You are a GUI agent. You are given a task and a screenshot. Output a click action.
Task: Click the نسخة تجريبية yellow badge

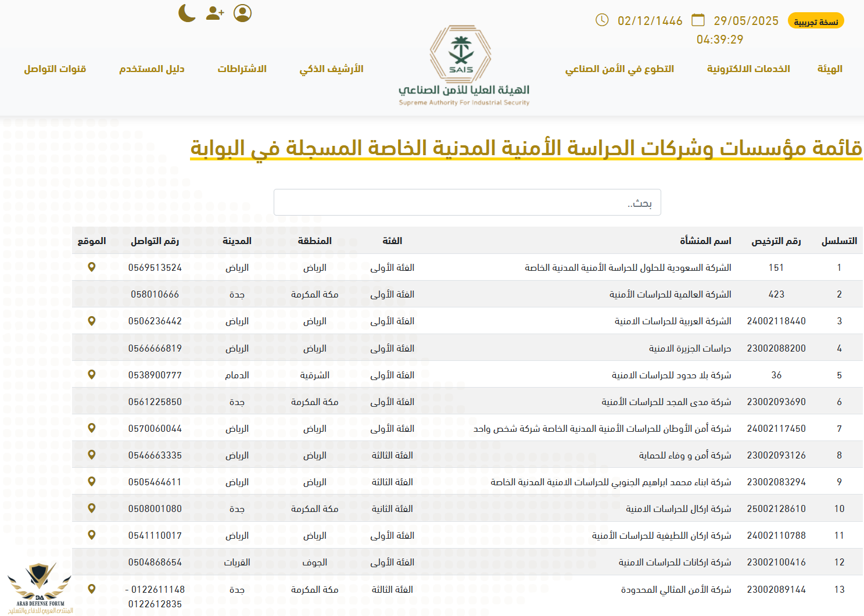click(816, 22)
